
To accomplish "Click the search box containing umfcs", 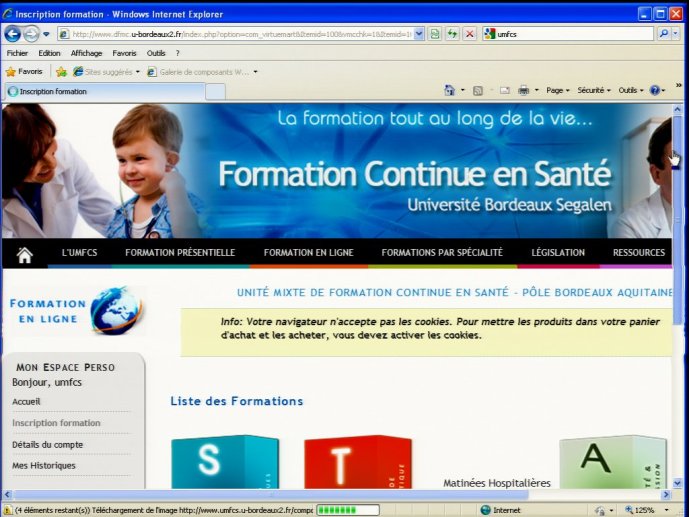I will pos(568,34).
